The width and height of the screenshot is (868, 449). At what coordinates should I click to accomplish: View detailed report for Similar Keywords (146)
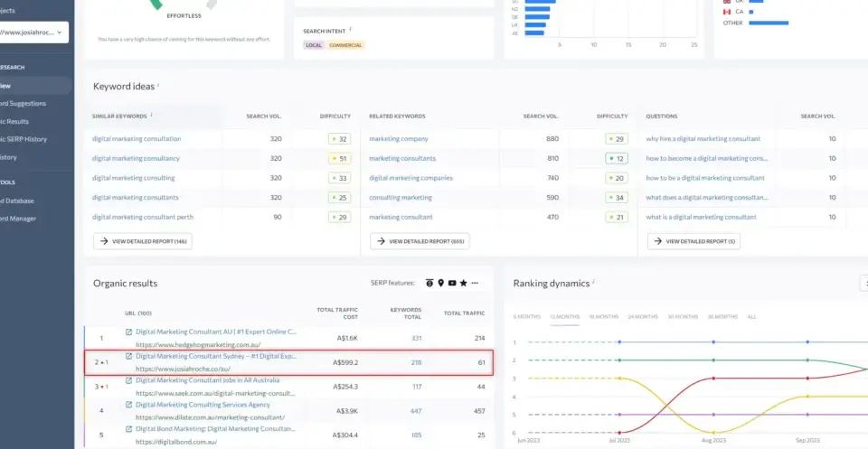(x=143, y=241)
